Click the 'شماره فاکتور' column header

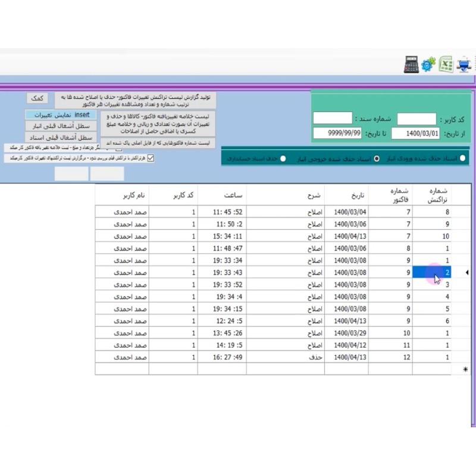pyautogui.click(x=390, y=195)
